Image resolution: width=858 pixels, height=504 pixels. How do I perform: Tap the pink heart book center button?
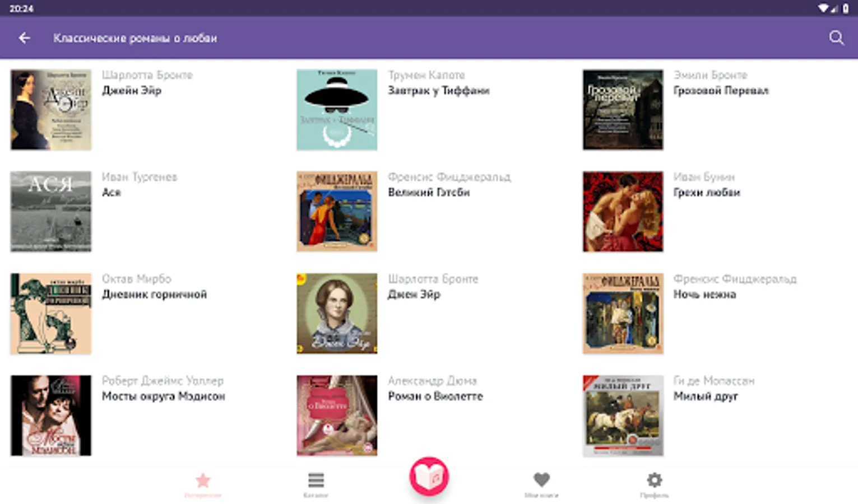coord(429,477)
